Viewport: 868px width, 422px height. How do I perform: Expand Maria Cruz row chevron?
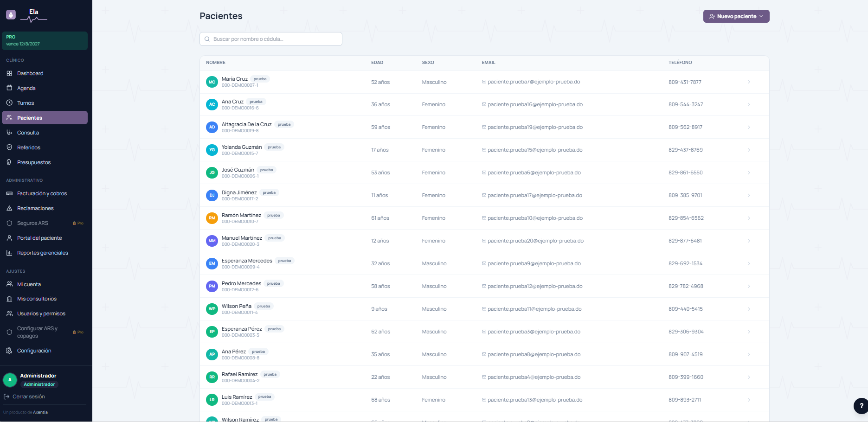[749, 82]
